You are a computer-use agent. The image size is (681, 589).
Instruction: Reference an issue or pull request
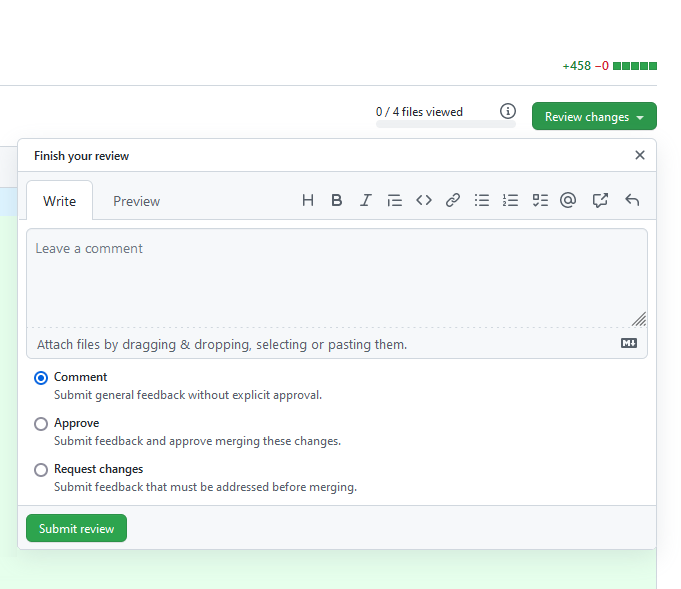tap(600, 200)
